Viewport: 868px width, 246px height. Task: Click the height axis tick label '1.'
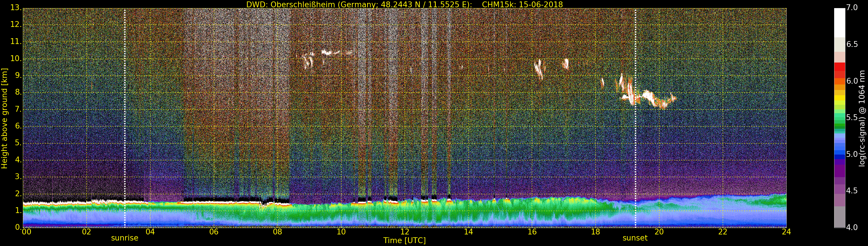tap(18, 210)
